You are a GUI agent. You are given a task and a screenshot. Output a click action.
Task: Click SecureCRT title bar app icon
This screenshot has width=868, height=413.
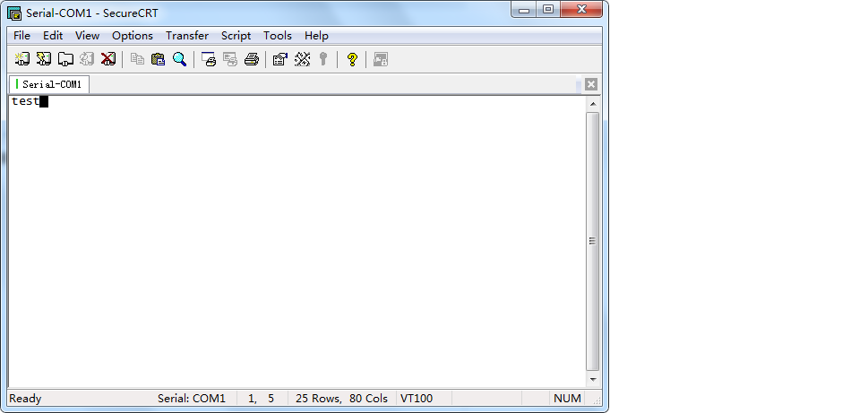pyautogui.click(x=14, y=13)
